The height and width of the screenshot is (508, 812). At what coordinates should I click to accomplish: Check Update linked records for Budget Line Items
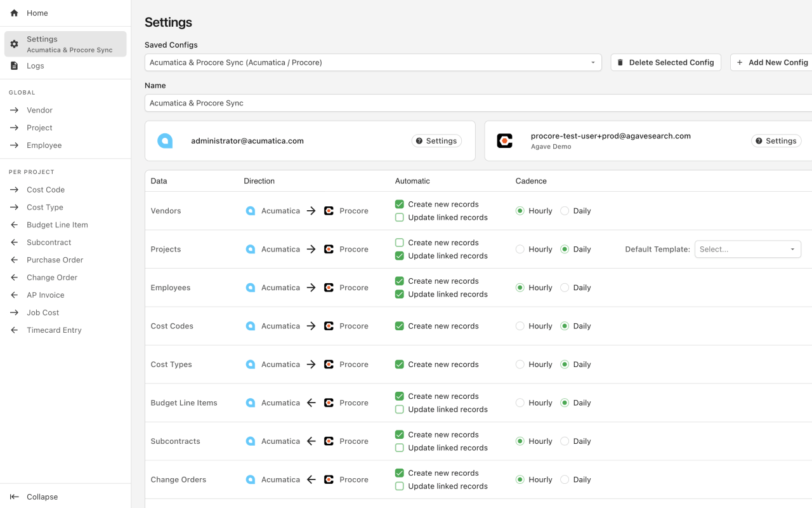400,410
